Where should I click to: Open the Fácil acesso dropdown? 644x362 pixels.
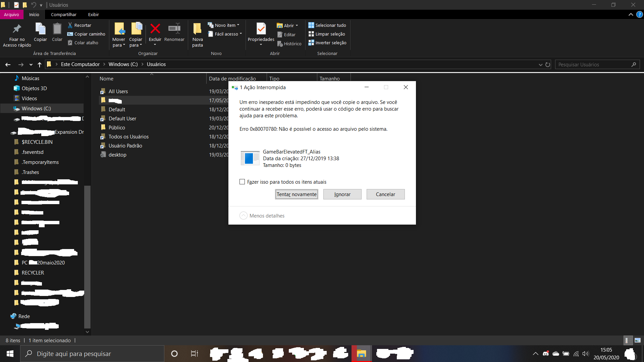225,34
